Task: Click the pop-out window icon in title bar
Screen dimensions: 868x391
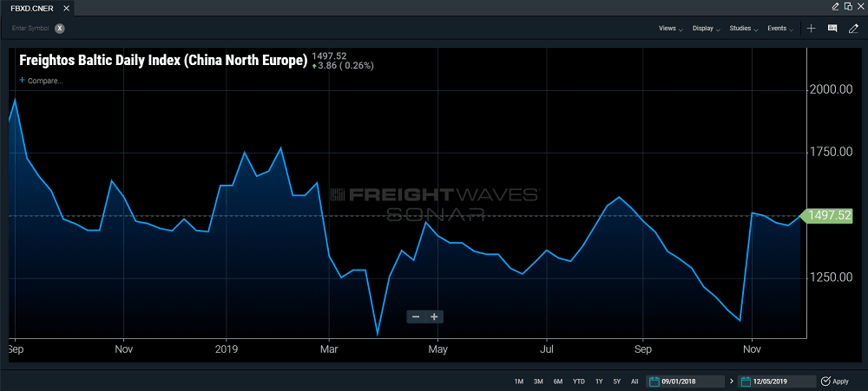Action: pos(849,7)
